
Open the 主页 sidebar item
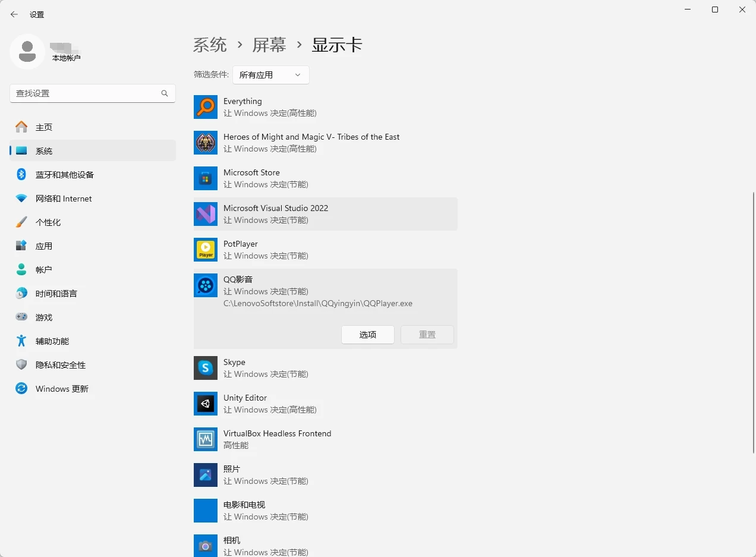click(93, 127)
